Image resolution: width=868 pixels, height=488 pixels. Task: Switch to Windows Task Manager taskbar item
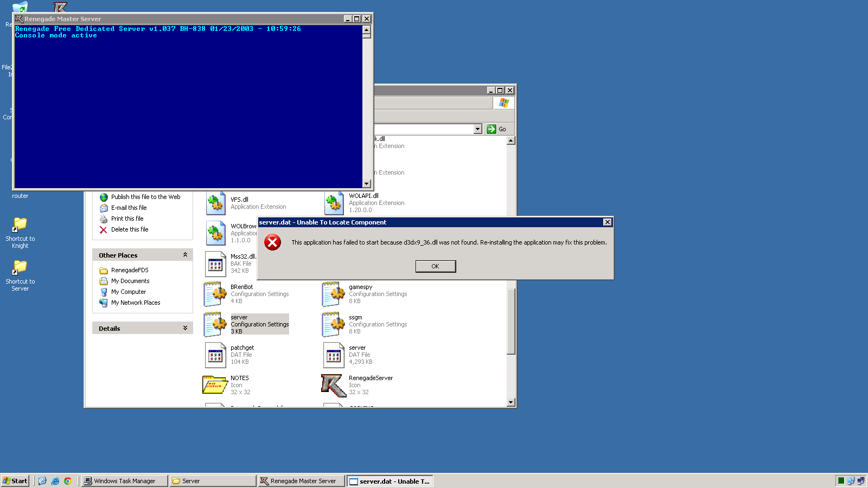(x=124, y=481)
